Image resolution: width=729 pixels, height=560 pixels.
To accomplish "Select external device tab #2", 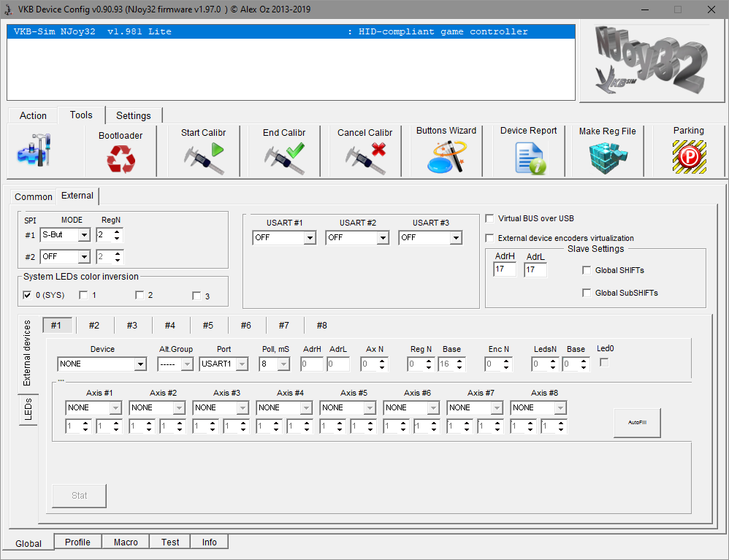I will (94, 326).
